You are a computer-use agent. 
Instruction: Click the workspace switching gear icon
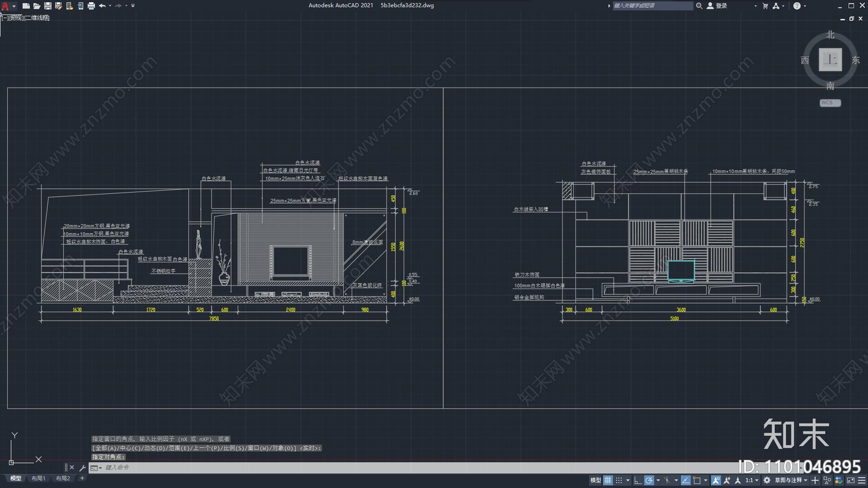[767, 480]
